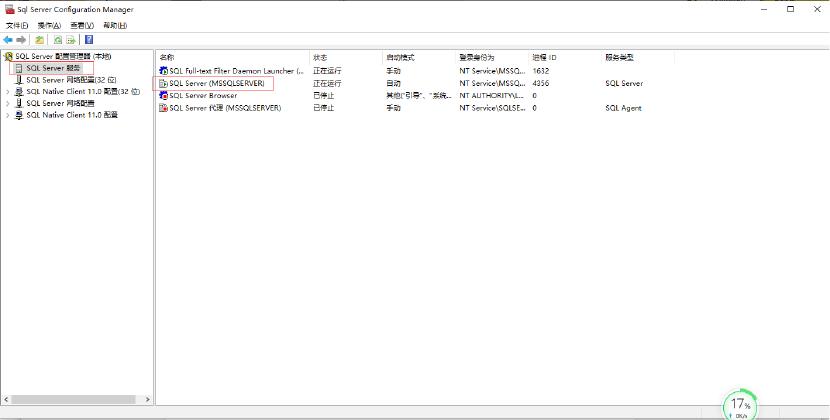Click 正在运行 status of SQL Server (MSSQLSERVER) row

pos(327,83)
